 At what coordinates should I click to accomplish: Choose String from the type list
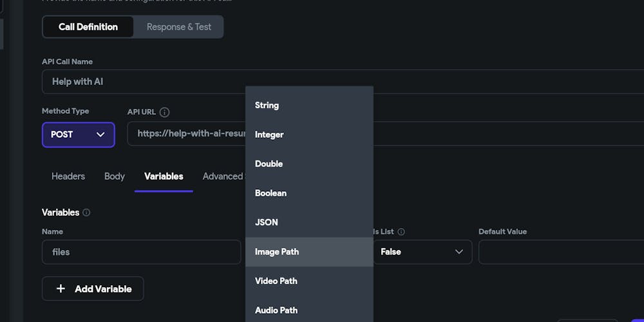click(x=267, y=105)
